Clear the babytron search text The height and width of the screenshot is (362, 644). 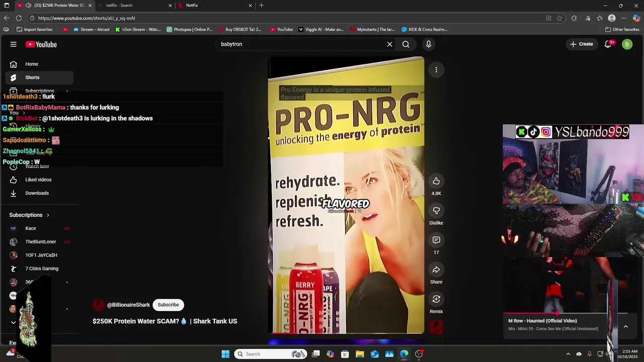389,44
